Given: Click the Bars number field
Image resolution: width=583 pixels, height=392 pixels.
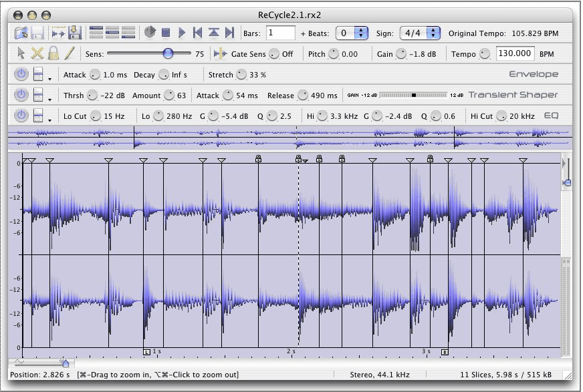Looking at the screenshot, I should pyautogui.click(x=280, y=33).
